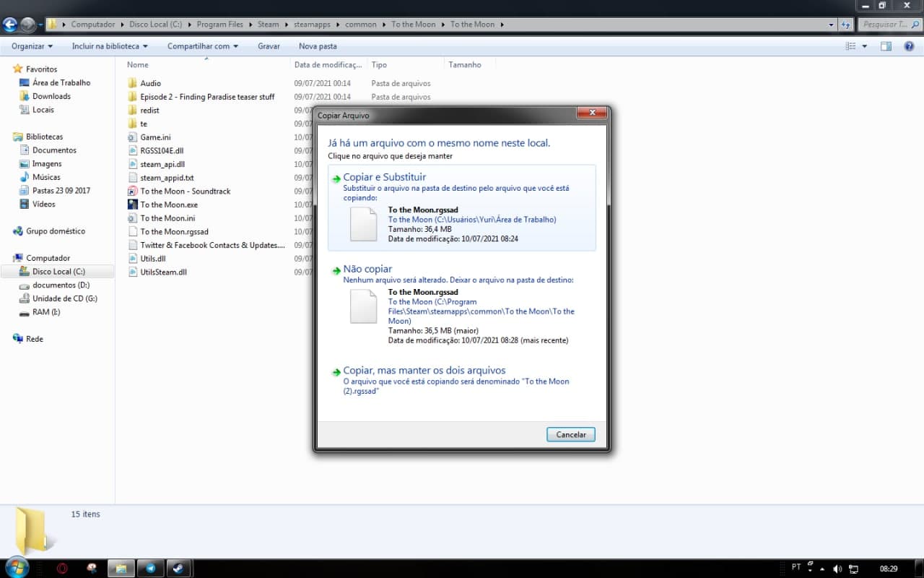Viewport: 924px width, 578px height.
Task: Click the Grupo doméstico icon
Action: (17, 231)
